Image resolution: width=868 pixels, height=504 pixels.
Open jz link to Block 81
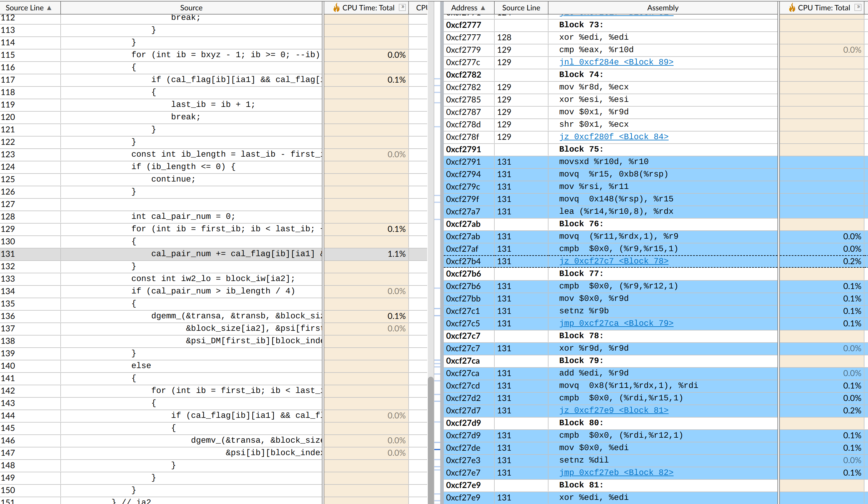click(614, 411)
